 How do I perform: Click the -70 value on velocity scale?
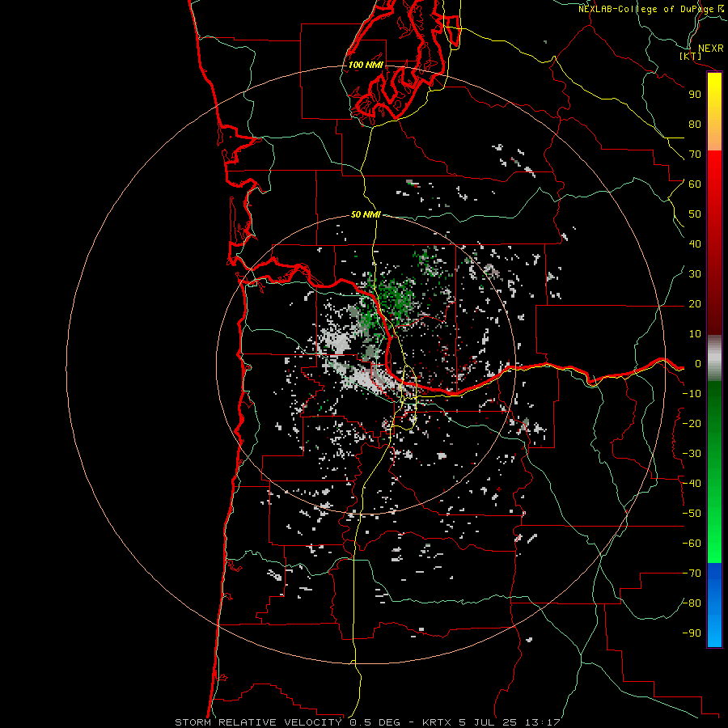(692, 574)
